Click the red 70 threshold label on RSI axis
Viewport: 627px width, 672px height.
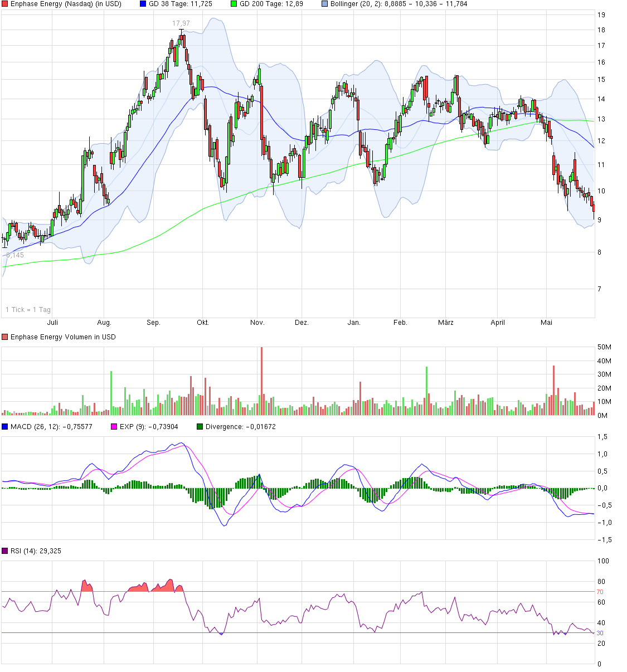tap(599, 592)
